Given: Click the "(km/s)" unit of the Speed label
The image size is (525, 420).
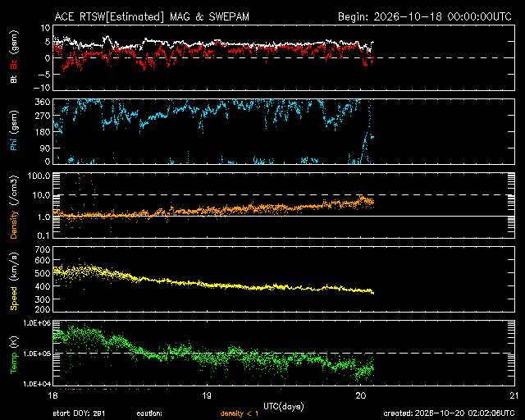Looking at the screenshot, I should [14, 267].
